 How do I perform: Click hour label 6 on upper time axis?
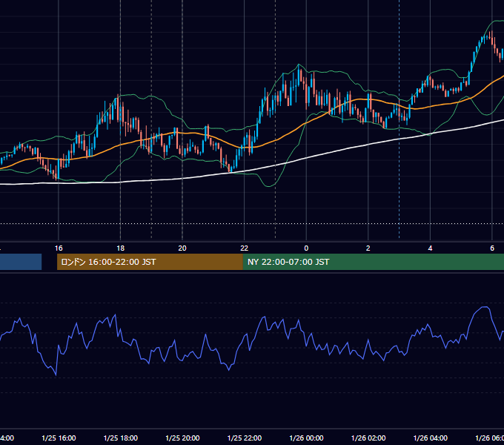[x=492, y=248]
